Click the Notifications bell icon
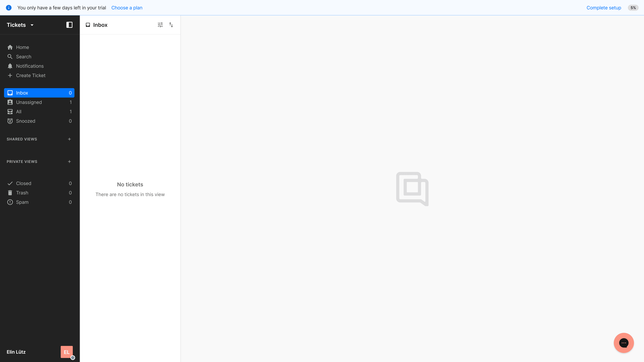 pos(10,66)
